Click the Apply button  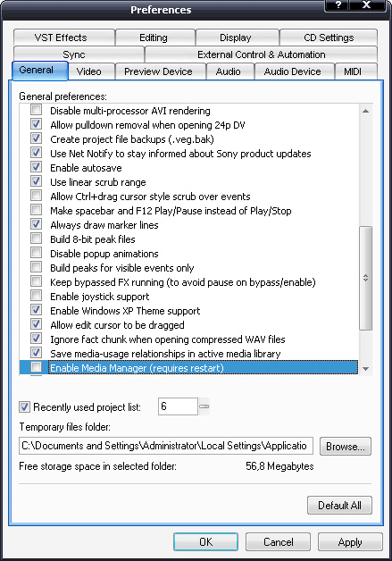[350, 542]
